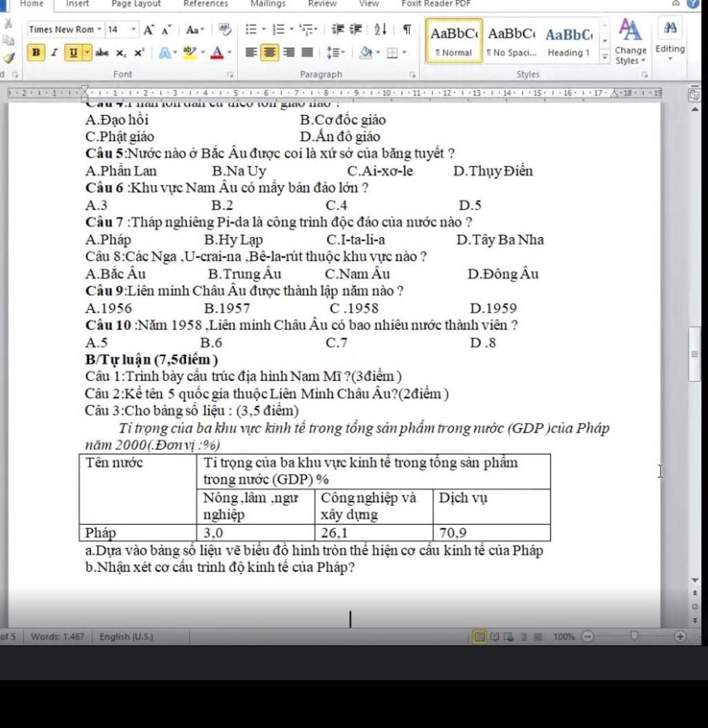Increase paragraph indent
Viewport: 708px width, 728px height.
tap(355, 30)
